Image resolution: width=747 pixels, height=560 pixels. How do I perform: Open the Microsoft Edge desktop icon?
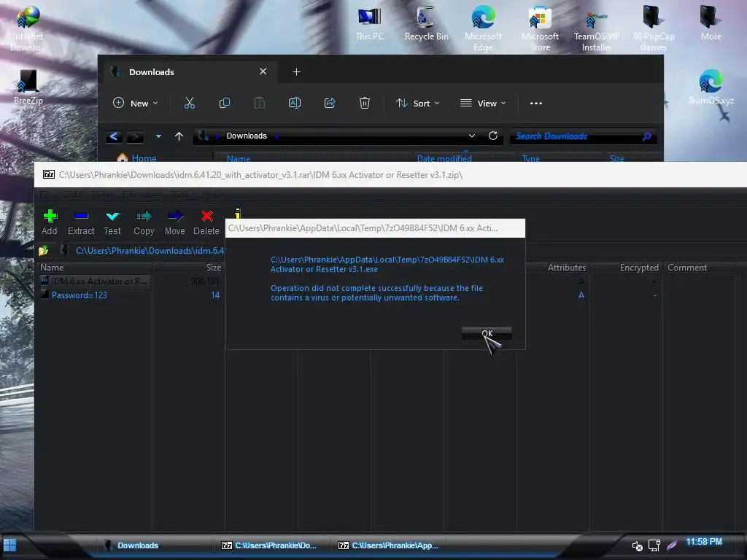tap(483, 28)
